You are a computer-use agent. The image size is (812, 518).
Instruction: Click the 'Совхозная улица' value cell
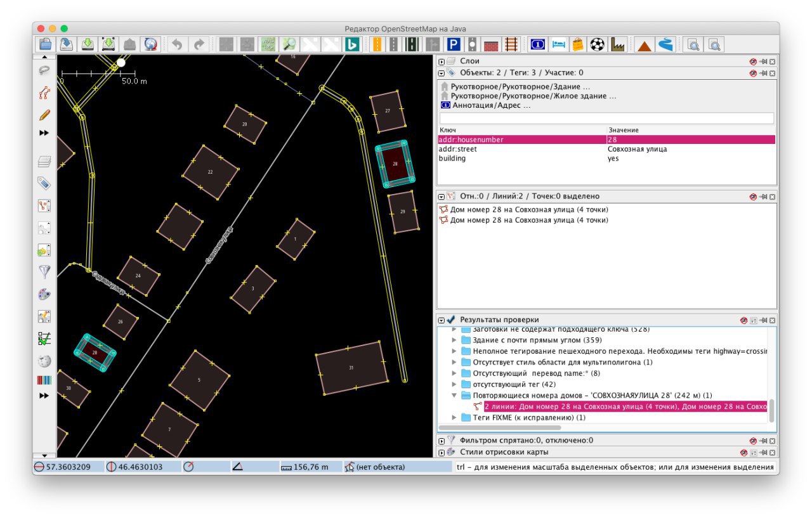click(691, 149)
